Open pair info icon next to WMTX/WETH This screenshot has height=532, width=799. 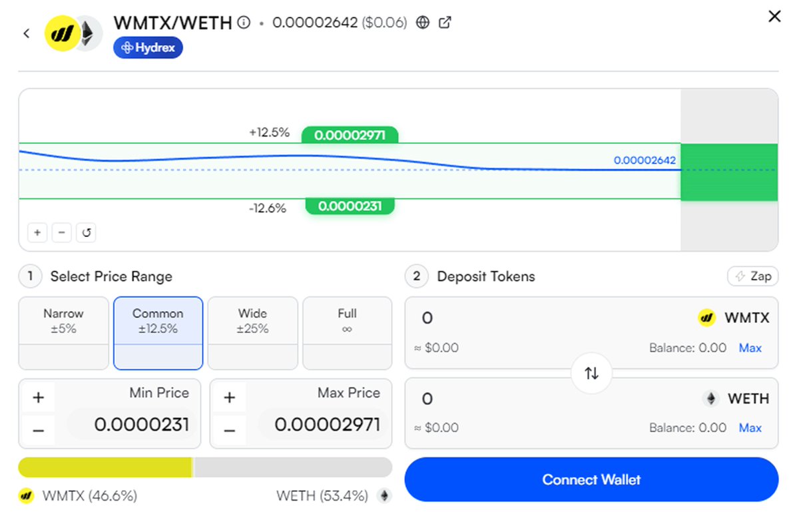(x=244, y=23)
